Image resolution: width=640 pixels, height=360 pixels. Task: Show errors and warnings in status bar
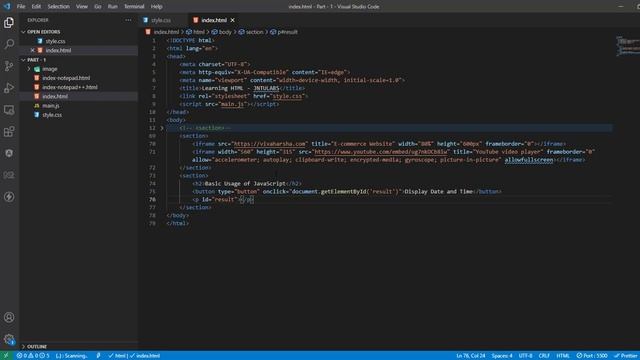point(33,356)
